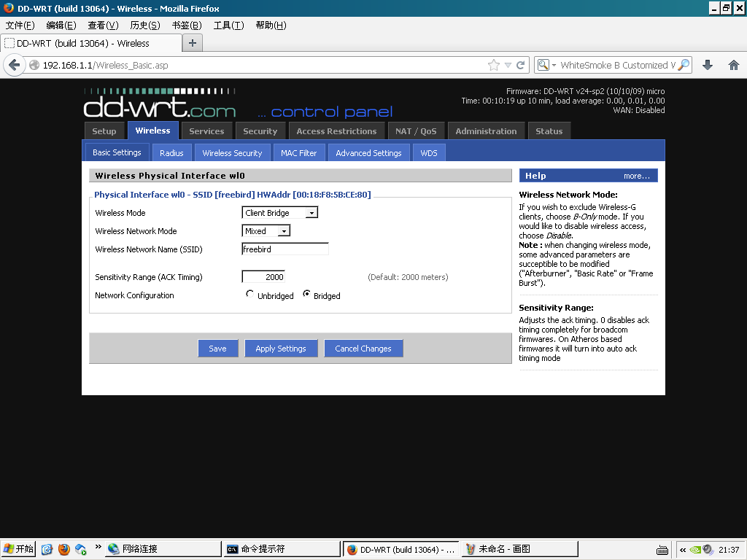
Task: Select the 'DD-WRT (build 13064) - Wireless' browser tab
Action: tap(91, 43)
